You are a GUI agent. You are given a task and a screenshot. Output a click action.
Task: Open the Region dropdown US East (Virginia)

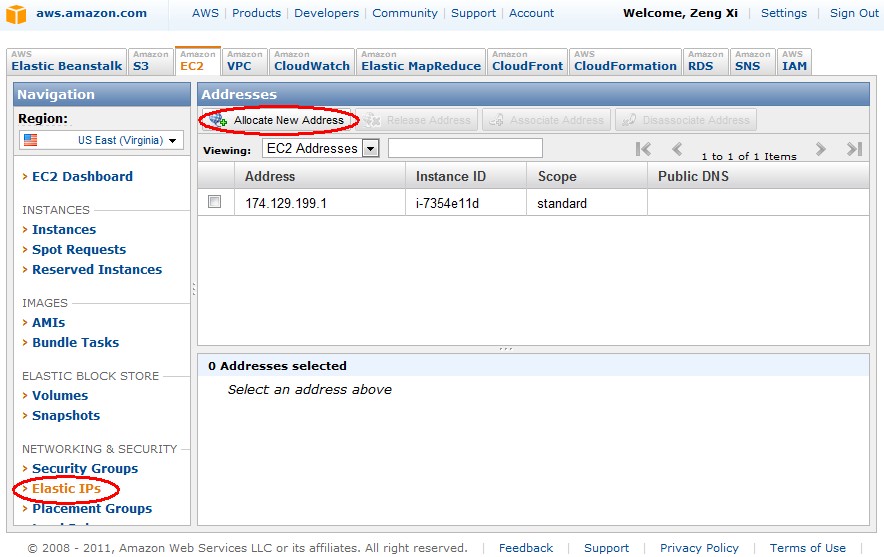[x=101, y=140]
